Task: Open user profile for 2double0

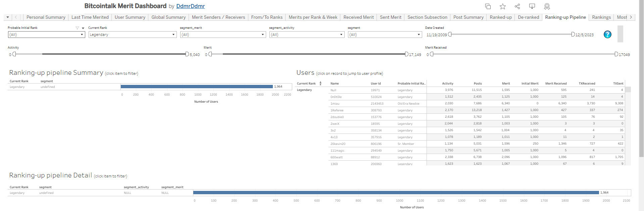Action: [337, 117]
